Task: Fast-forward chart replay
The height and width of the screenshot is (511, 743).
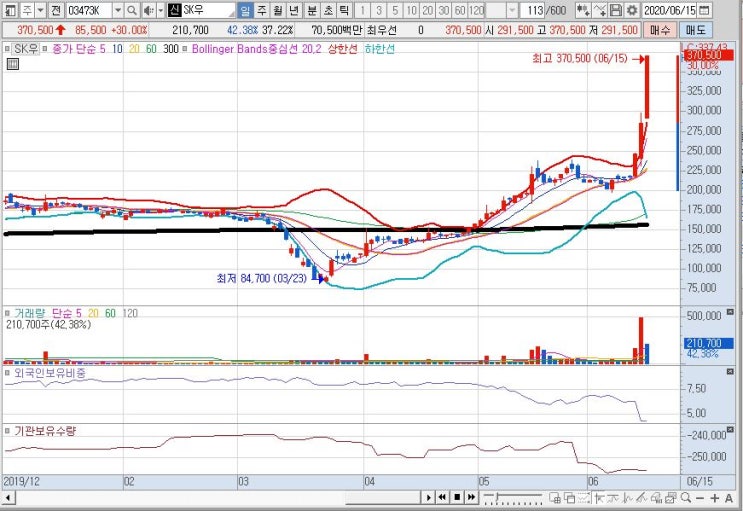Action: (x=471, y=497)
